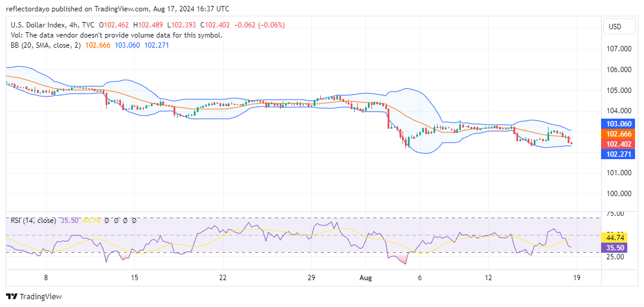Image resolution: width=644 pixels, height=307 pixels.
Task: Click the L102.393 low value in header
Action: pyautogui.click(x=181, y=25)
